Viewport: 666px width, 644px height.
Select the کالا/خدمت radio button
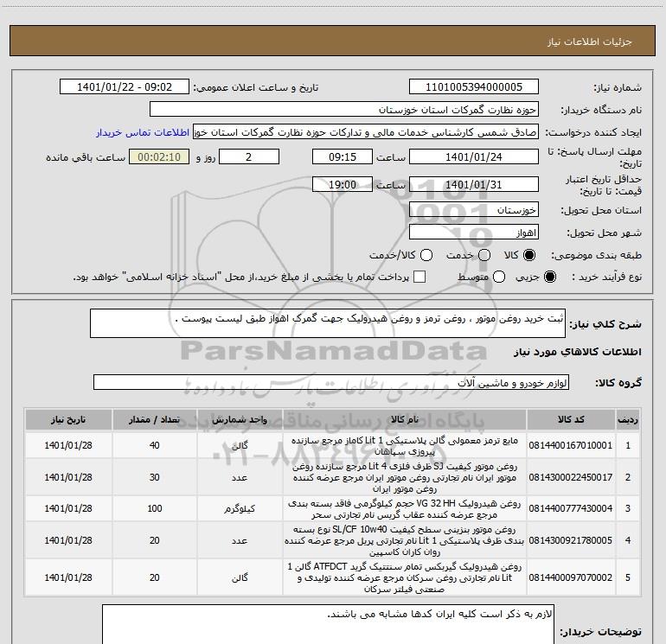click(426, 255)
